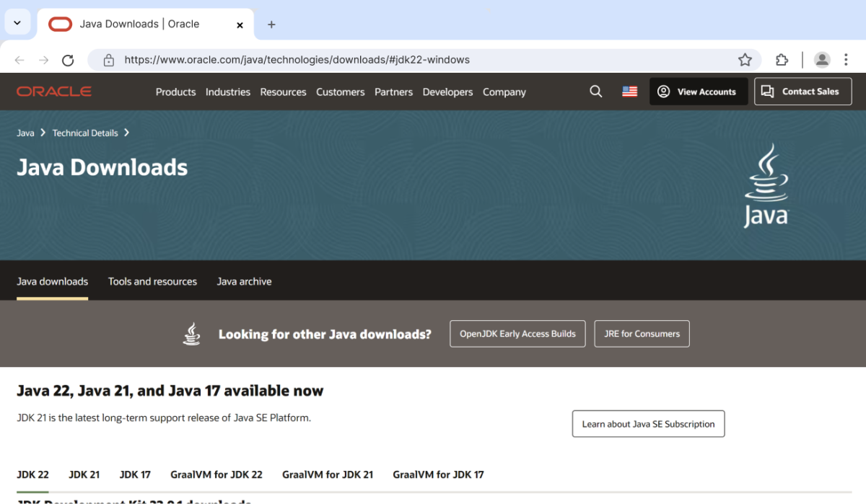The height and width of the screenshot is (504, 866).
Task: Click the Technical Details breadcrumb link
Action: [84, 133]
